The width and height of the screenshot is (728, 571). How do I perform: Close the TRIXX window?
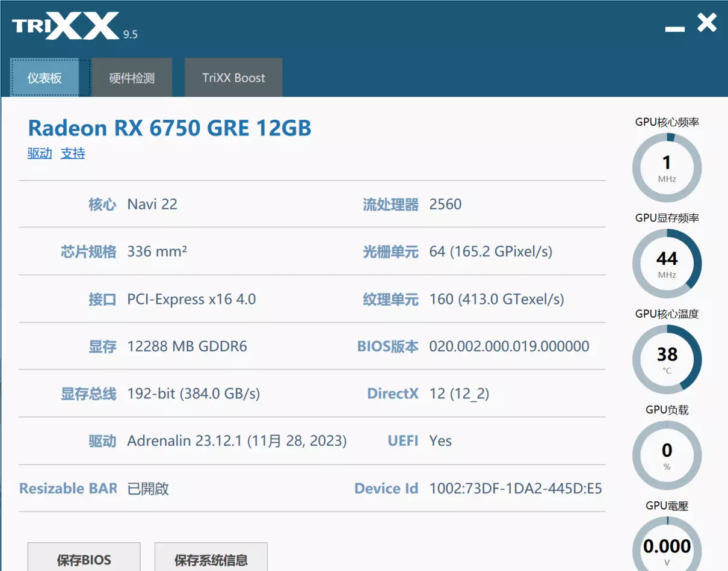tap(707, 23)
